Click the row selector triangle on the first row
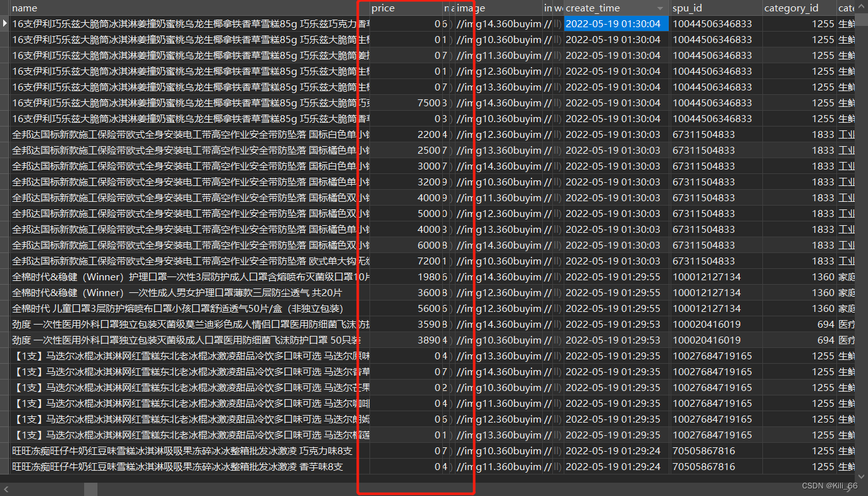Image resolution: width=868 pixels, height=496 pixels. tap(4, 23)
